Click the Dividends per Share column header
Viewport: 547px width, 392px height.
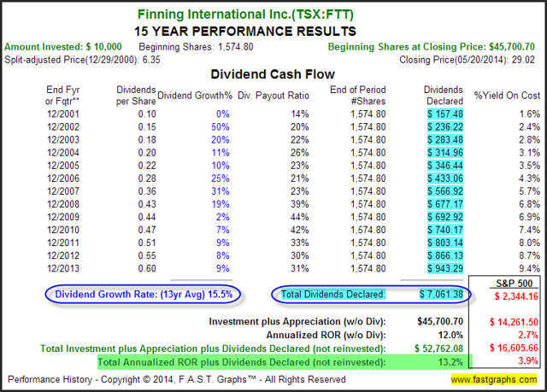click(136, 96)
